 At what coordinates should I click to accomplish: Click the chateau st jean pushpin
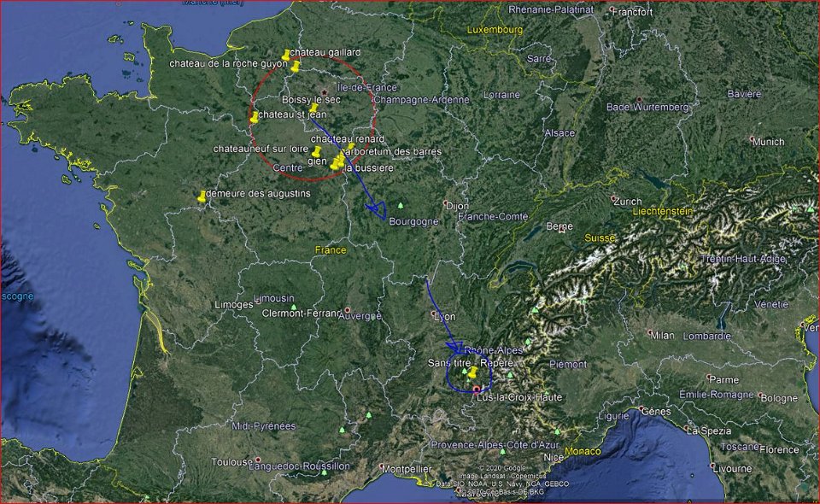pyautogui.click(x=255, y=117)
